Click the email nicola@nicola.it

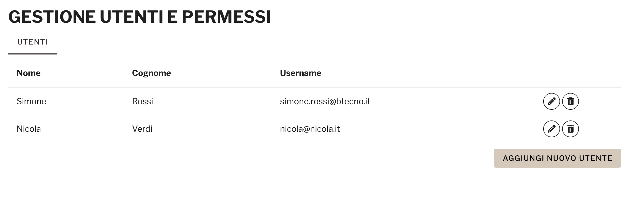click(310, 129)
